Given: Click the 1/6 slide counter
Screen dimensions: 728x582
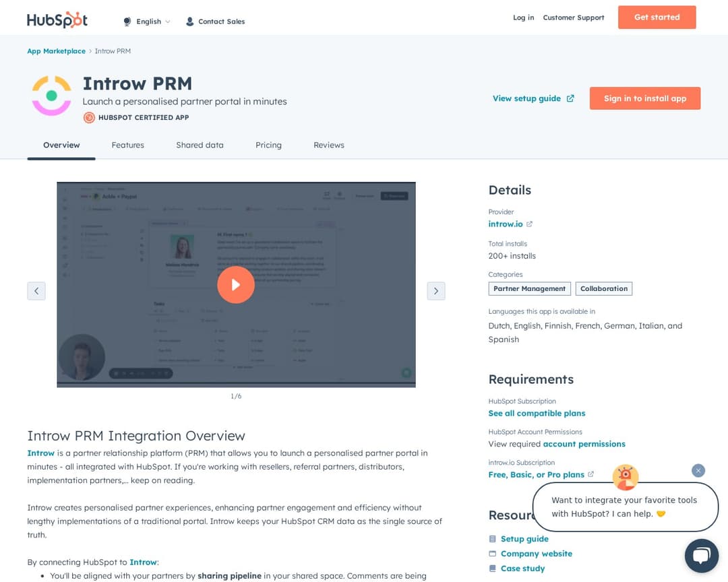Looking at the screenshot, I should pos(236,396).
